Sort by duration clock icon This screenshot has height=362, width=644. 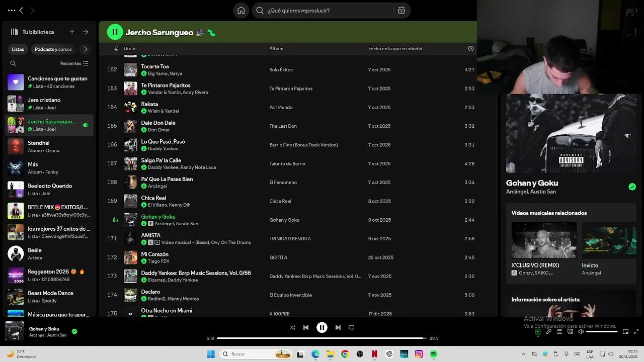tap(471, 49)
